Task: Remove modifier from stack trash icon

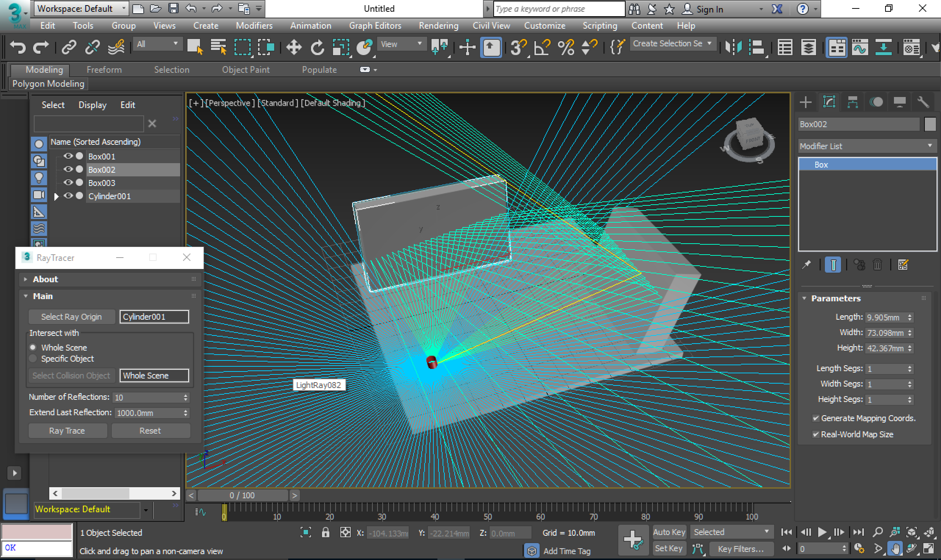Action: pyautogui.click(x=877, y=265)
